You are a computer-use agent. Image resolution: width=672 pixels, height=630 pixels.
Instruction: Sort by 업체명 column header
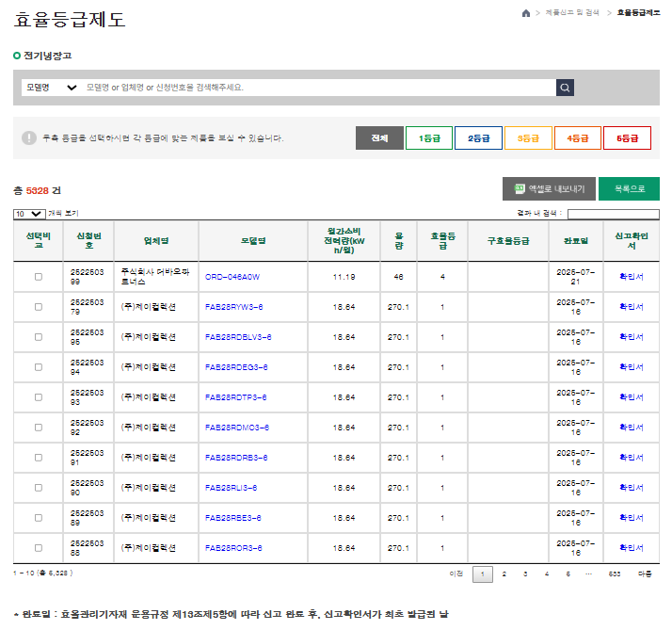click(x=156, y=241)
